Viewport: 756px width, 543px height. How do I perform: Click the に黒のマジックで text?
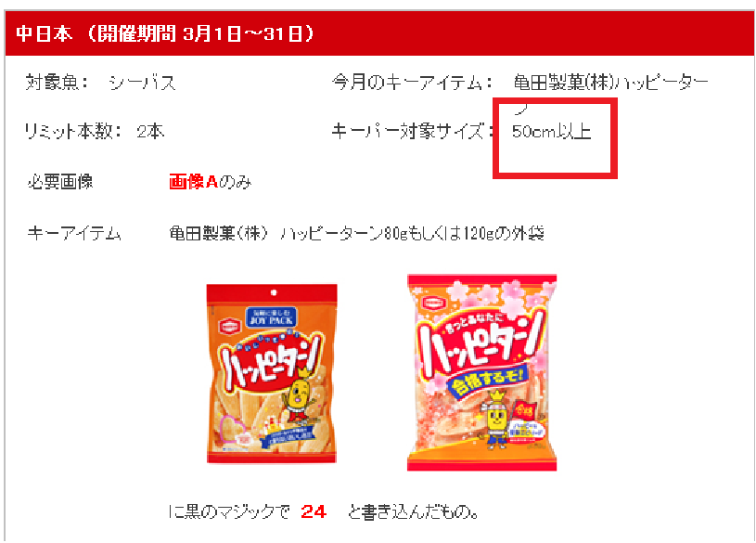pos(229,511)
